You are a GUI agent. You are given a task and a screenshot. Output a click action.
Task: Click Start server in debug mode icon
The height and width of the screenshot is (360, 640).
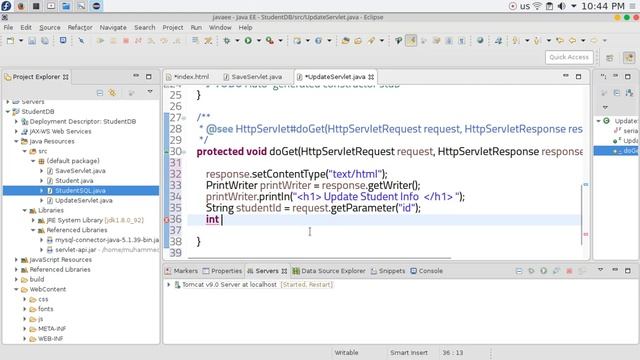click(531, 271)
